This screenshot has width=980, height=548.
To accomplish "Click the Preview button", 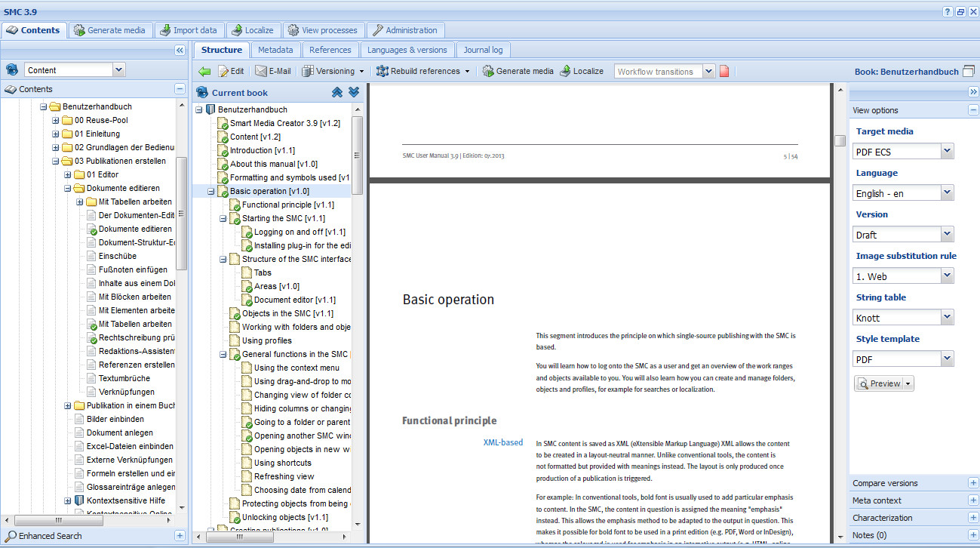I will [883, 383].
